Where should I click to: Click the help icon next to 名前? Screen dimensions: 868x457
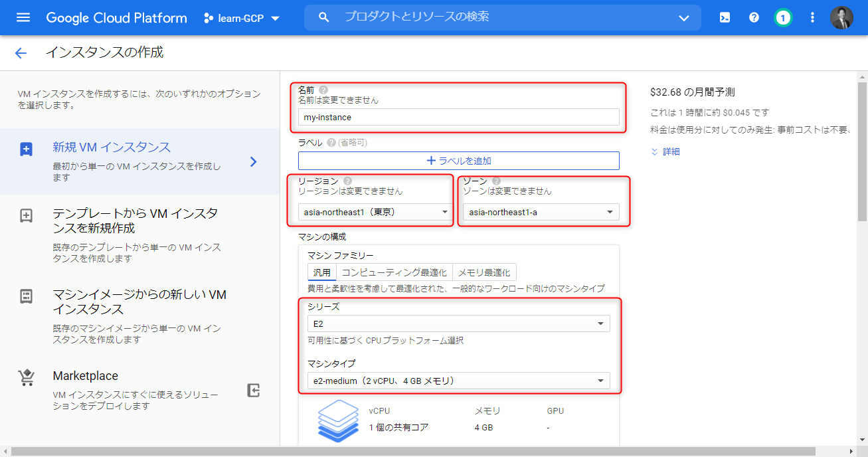(x=323, y=90)
